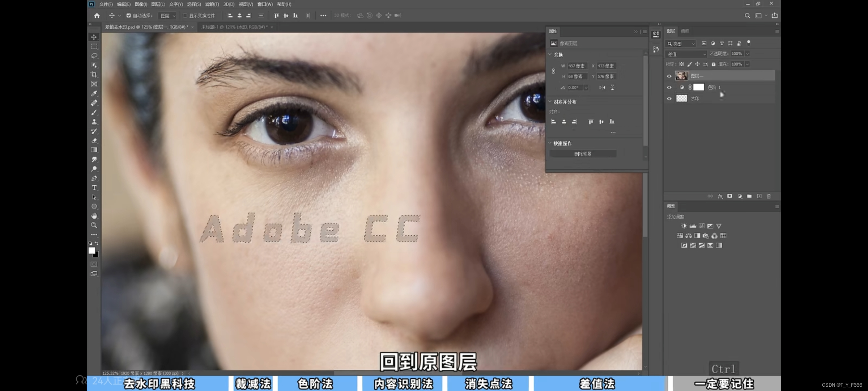Collapse Properties panel double-arrow button
Screen dimensions: 868x391
point(636,31)
